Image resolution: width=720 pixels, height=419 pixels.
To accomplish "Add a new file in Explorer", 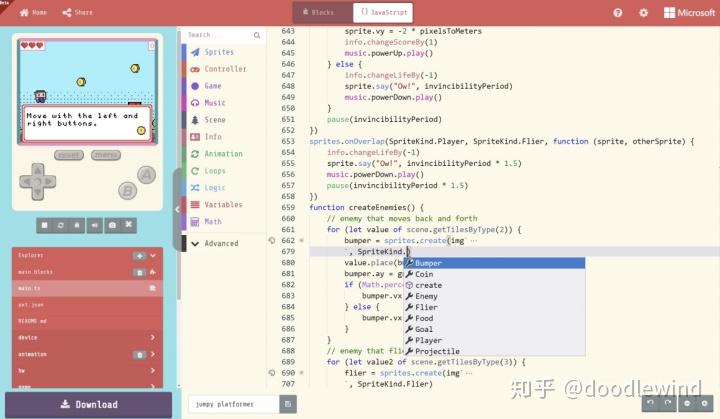I will point(140,255).
